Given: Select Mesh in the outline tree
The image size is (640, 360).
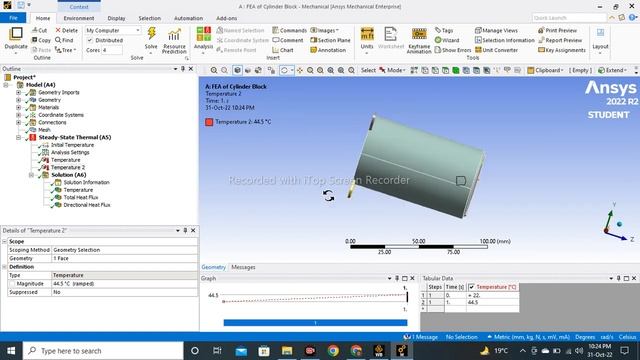Looking at the screenshot, I should point(44,130).
